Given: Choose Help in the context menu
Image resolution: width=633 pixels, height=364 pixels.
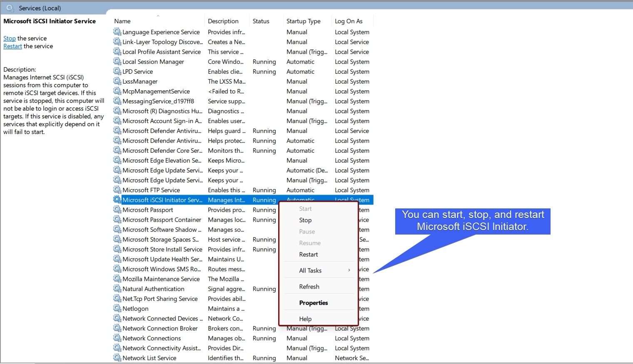Looking at the screenshot, I should (x=305, y=319).
